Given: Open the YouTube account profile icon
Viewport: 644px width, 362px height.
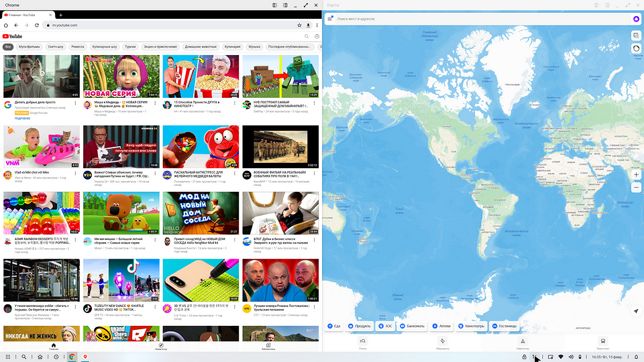Looking at the screenshot, I should click(316, 36).
